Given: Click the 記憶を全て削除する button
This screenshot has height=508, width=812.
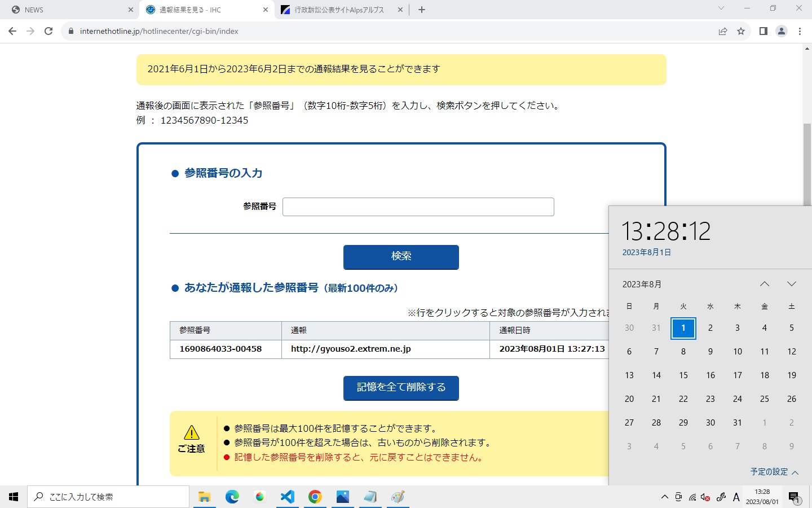Looking at the screenshot, I should coord(401,388).
